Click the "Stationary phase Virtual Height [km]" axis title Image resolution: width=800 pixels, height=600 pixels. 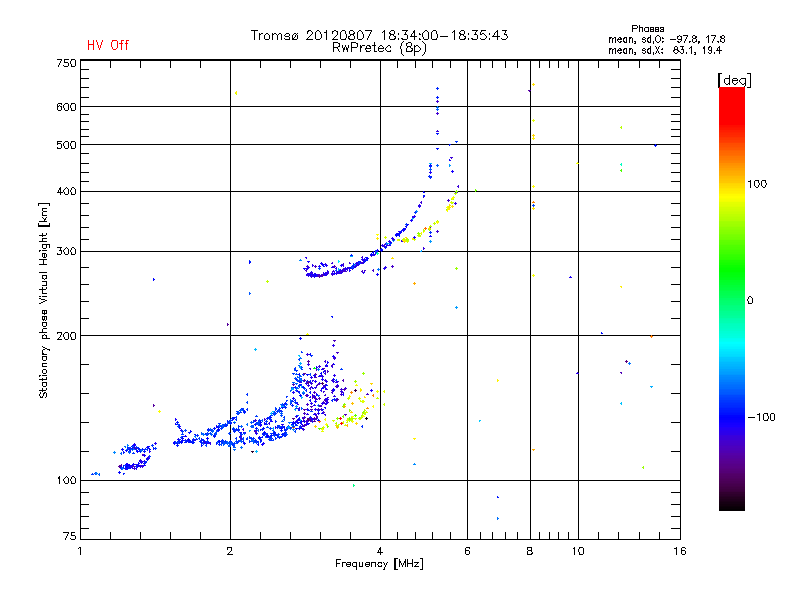click(44, 300)
